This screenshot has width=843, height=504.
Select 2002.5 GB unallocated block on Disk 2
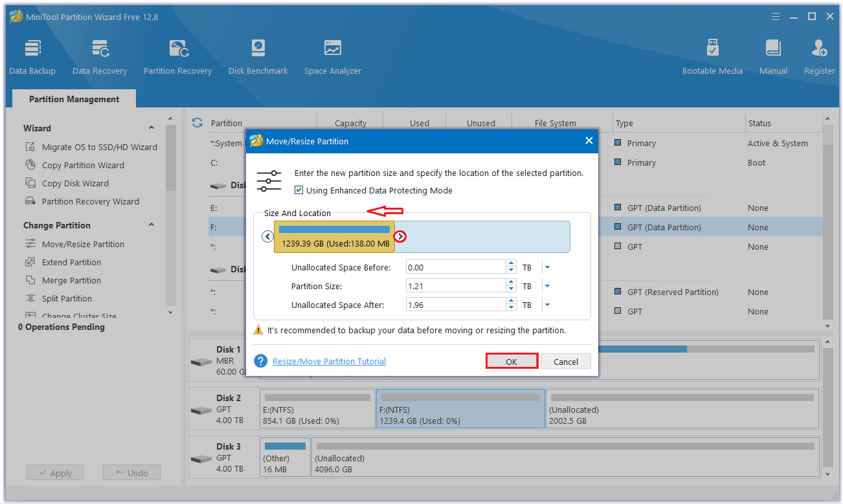pyautogui.click(x=682, y=409)
